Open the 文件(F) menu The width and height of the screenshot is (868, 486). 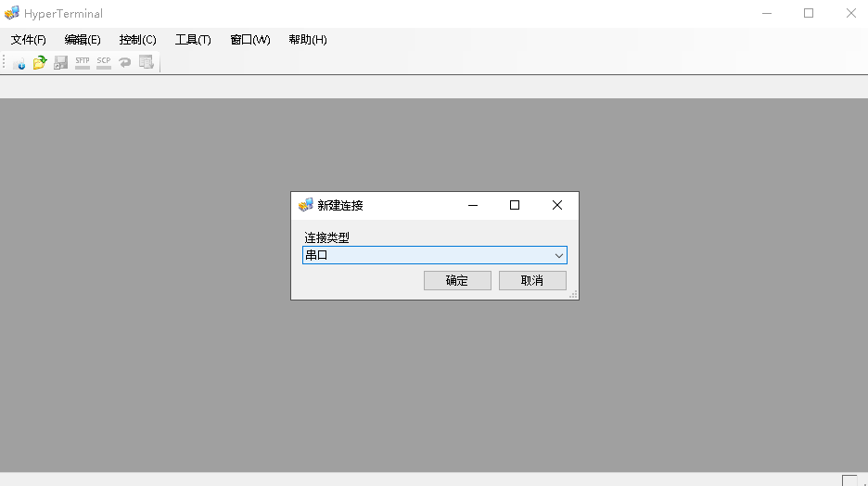(x=28, y=40)
